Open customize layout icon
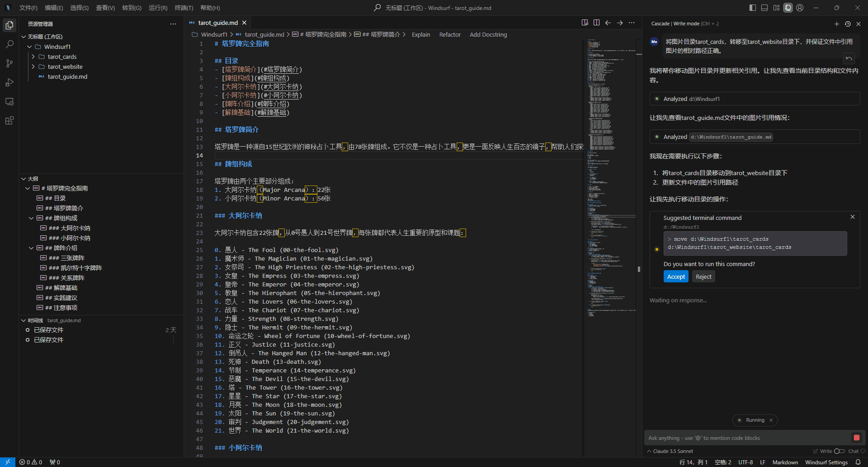Image resolution: width=868 pixels, height=467 pixels. click(x=776, y=8)
